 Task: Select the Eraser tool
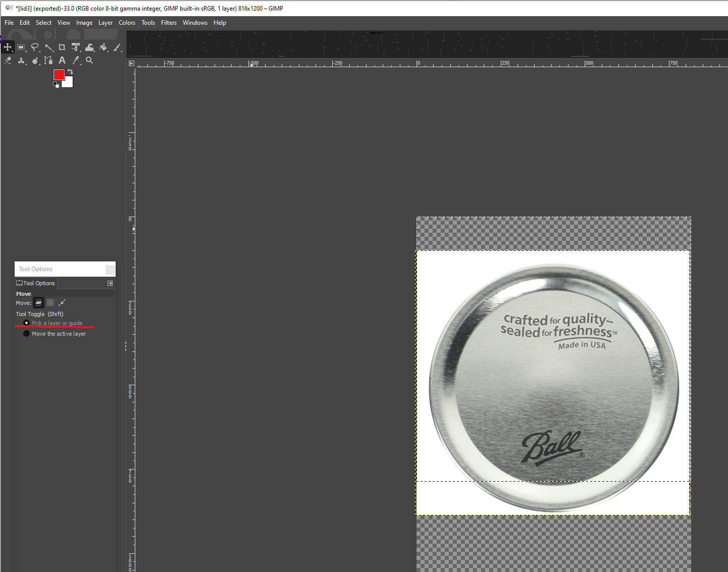(x=8, y=60)
